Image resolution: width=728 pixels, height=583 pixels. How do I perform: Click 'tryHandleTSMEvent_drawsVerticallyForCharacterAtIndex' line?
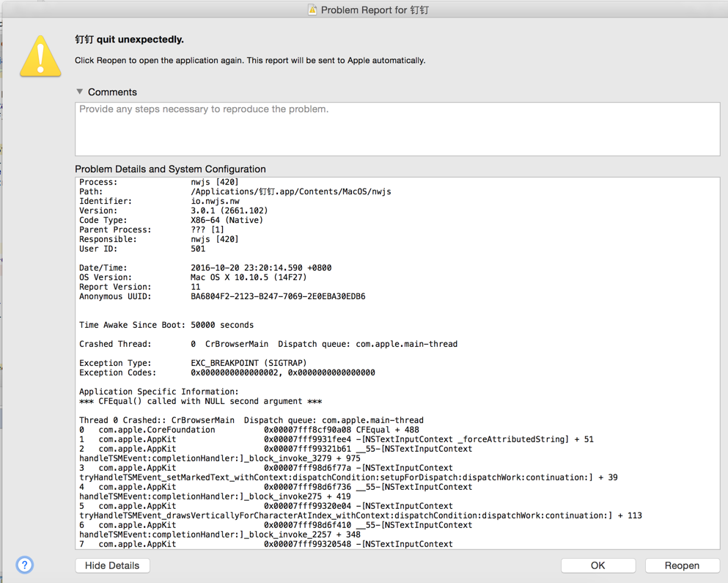point(360,516)
